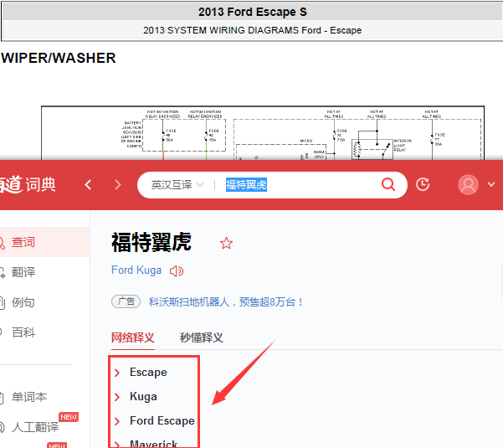This screenshot has height=448, width=503.
Task: Select the 网络释义 tab
Action: [x=133, y=337]
